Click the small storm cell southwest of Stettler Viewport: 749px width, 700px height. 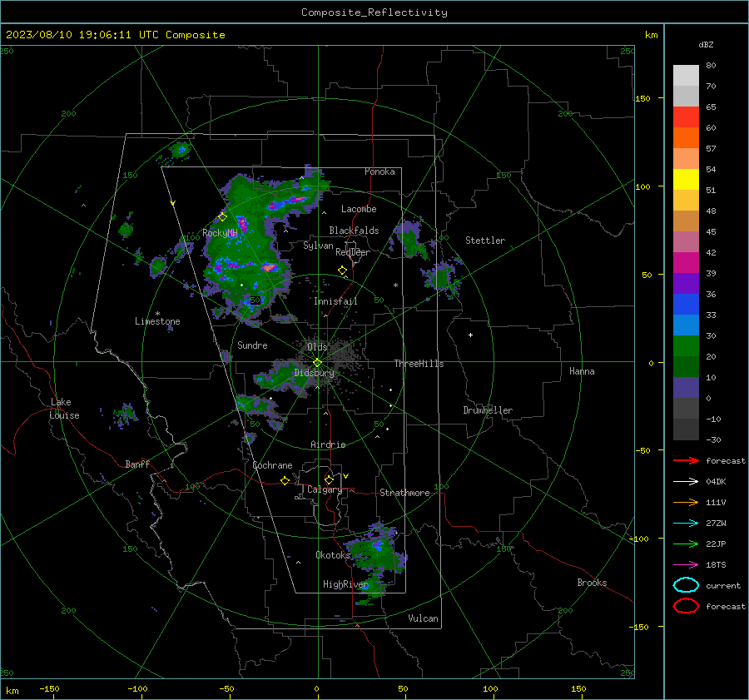pos(442,279)
